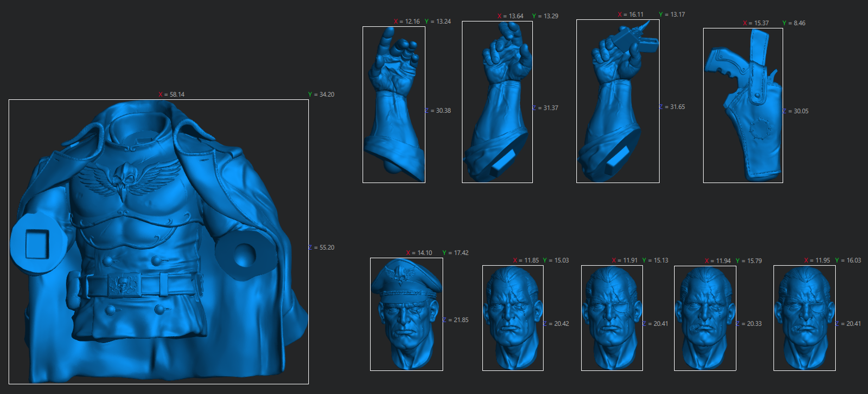Click the round socket on right arm joint
This screenshot has width=868, height=394.
click(x=244, y=254)
